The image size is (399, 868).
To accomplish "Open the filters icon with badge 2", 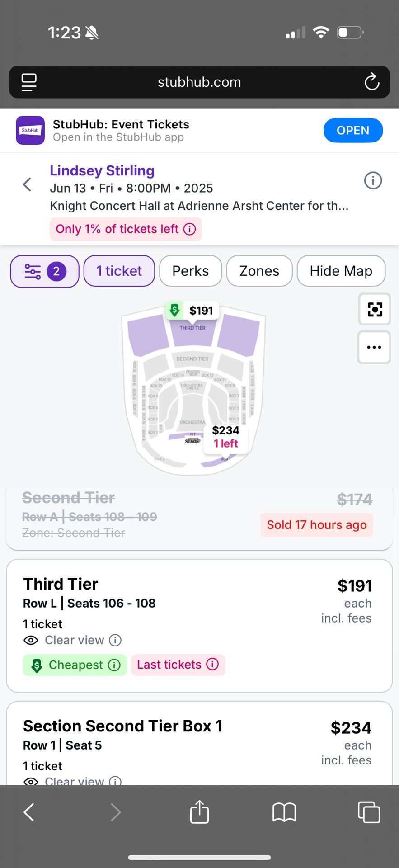I will coord(44,271).
